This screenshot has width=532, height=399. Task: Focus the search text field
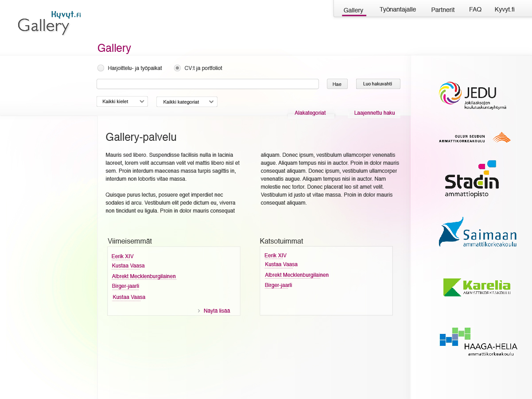coord(208,84)
